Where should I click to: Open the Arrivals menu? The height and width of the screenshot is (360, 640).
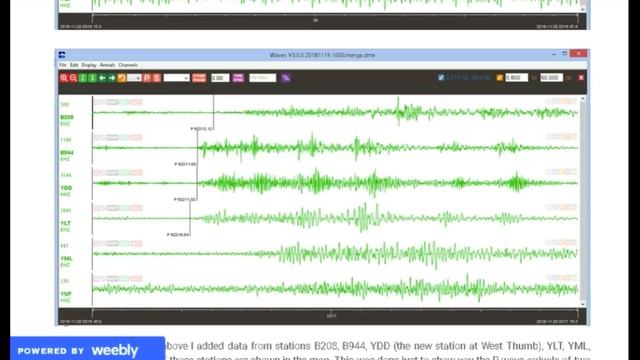[x=107, y=65]
